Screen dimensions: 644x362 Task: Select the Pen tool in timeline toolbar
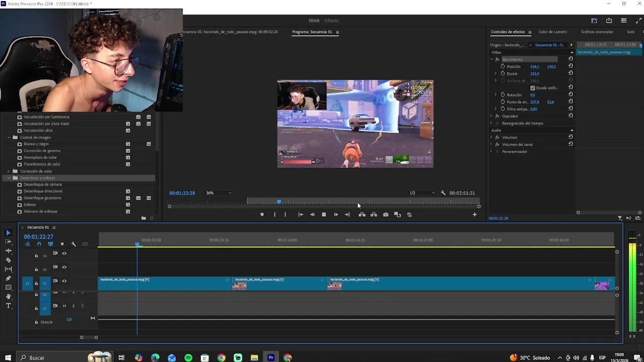click(8, 278)
